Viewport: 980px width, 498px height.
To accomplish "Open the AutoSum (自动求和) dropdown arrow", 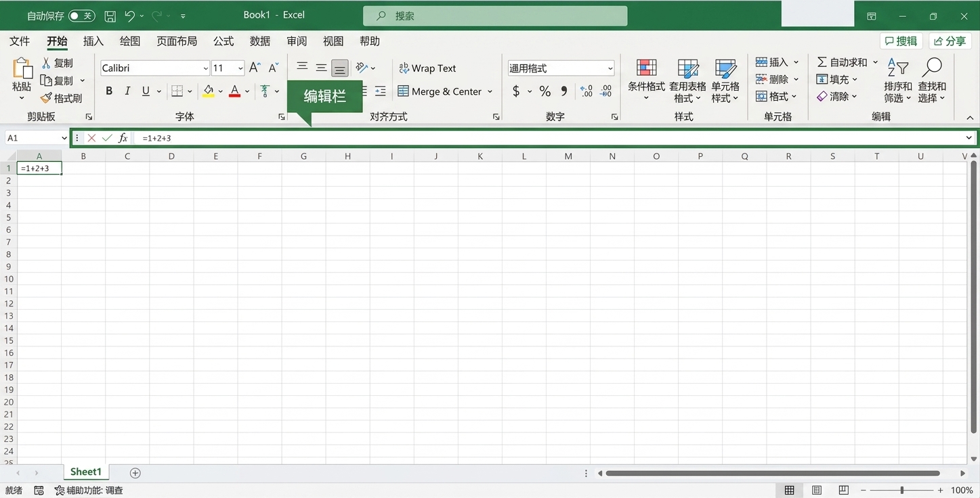I will pos(875,62).
